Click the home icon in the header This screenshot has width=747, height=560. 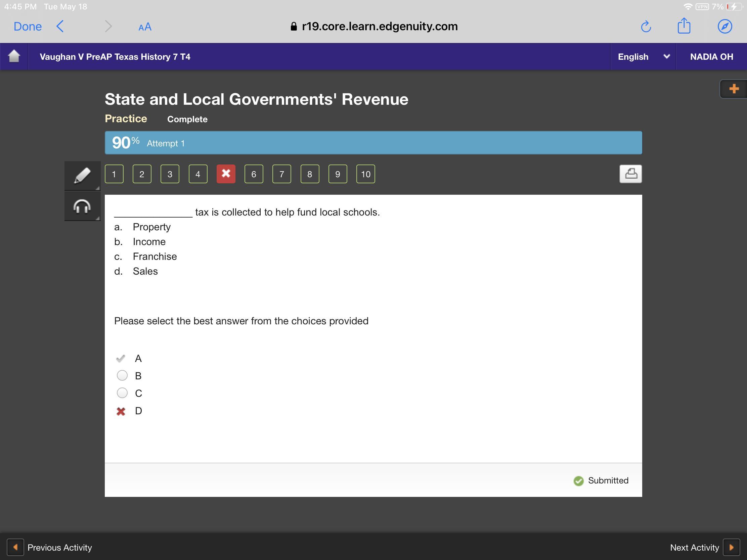click(14, 56)
